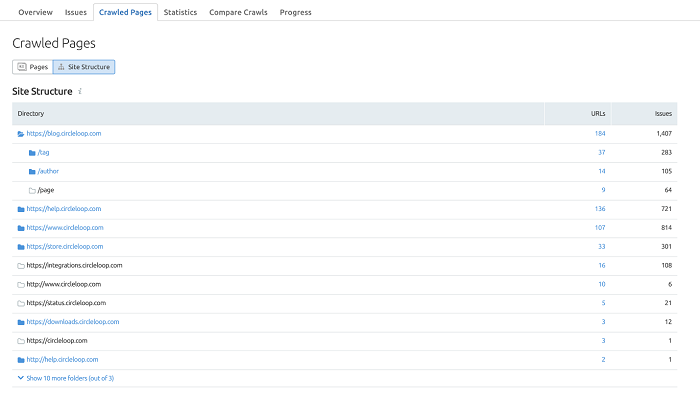
Task: Click URL count 33 for store.circleloop.com
Action: 602,246
